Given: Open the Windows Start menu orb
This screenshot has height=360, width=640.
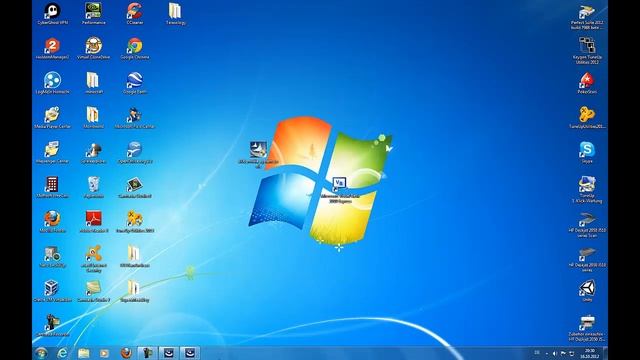Looking at the screenshot, I should (x=41, y=353).
